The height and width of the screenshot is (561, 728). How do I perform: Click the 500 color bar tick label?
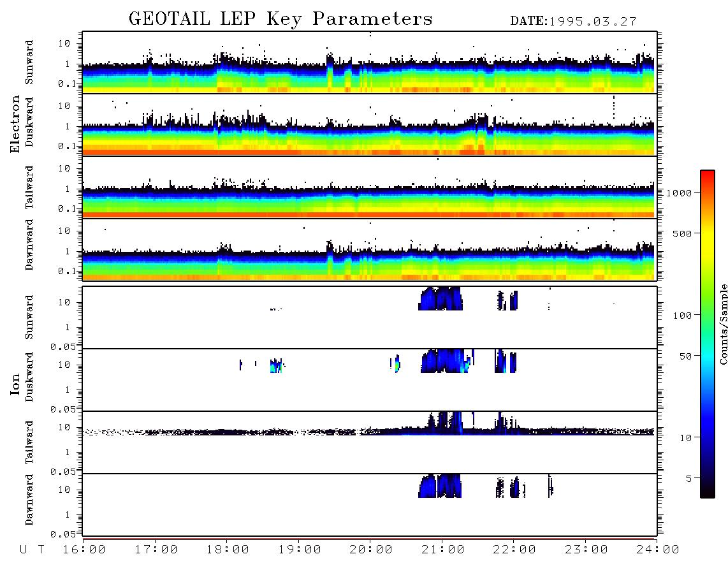(682, 233)
